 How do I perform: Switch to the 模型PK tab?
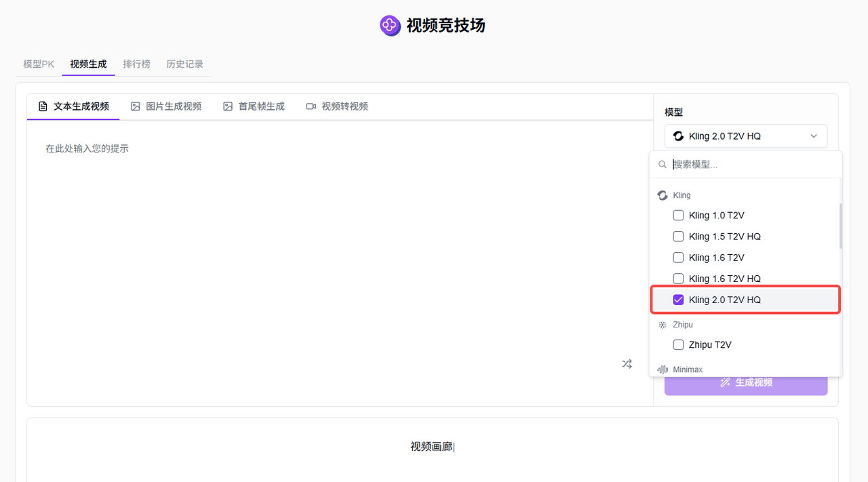[x=39, y=64]
